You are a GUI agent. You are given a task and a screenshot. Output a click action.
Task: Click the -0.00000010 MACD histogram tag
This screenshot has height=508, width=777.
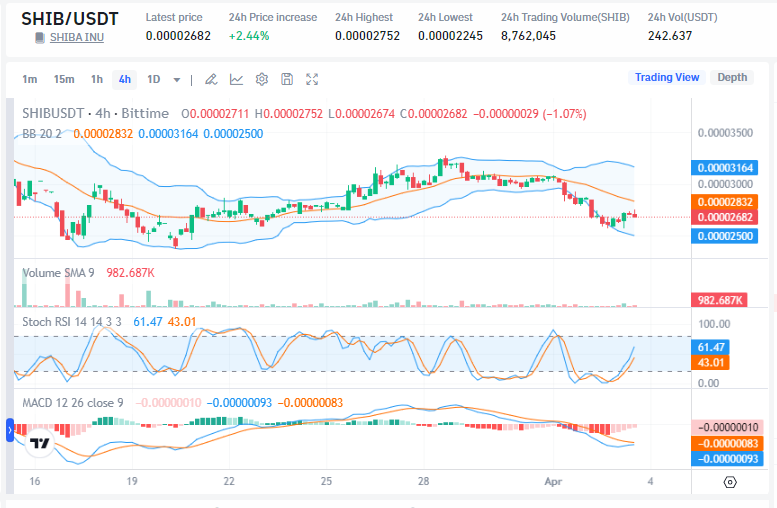[727, 428]
